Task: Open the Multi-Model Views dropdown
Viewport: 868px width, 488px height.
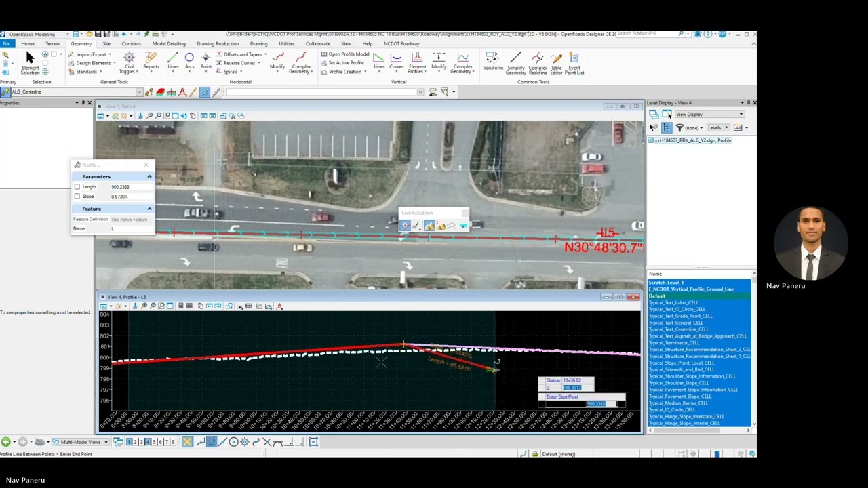Action: (x=80, y=442)
